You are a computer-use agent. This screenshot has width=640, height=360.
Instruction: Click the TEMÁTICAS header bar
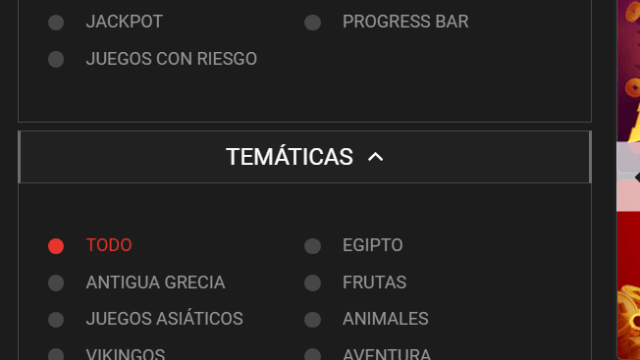305,157
